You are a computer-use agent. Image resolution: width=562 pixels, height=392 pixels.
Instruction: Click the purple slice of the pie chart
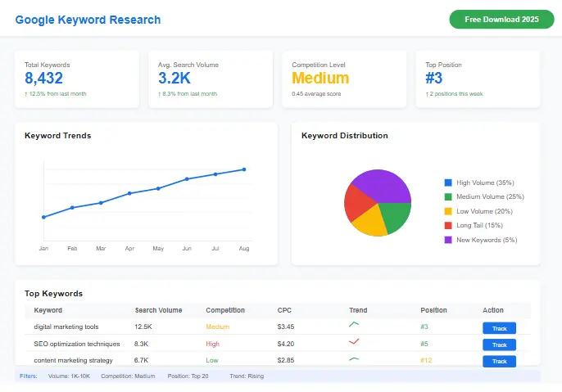[x=378, y=185]
